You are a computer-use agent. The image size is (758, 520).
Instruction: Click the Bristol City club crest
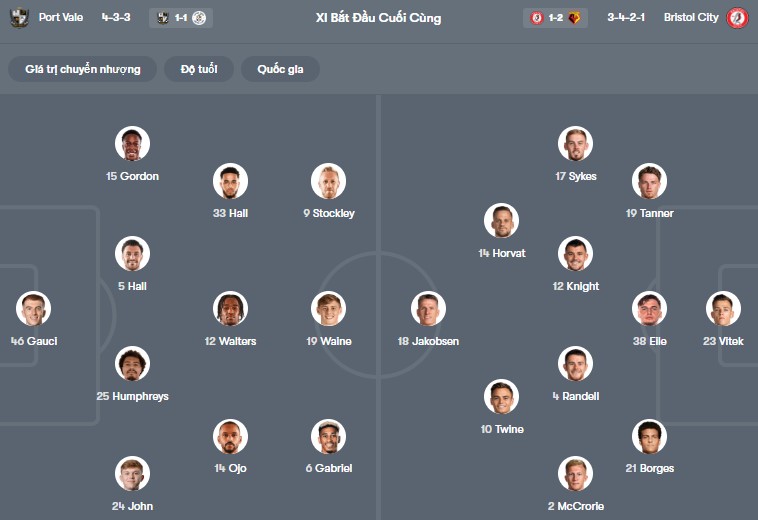(738, 18)
